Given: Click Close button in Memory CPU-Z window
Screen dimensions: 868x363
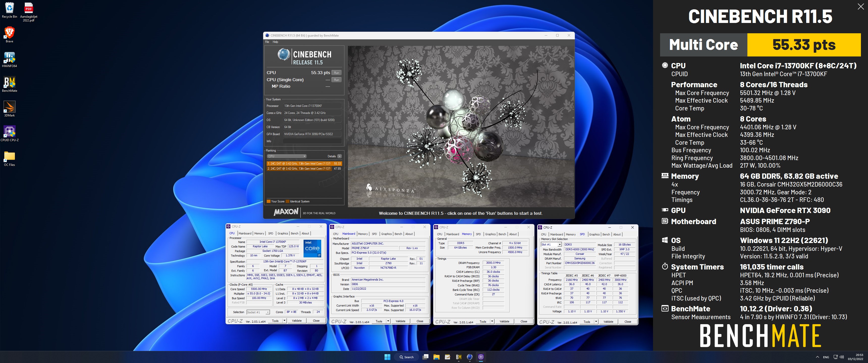Looking at the screenshot, I should 524,322.
